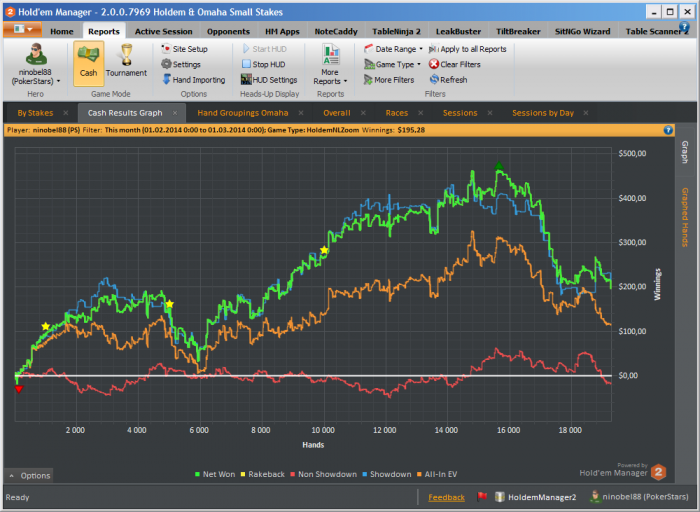Click the ninobel88 (PokerStars) status bar icon

[x=595, y=496]
